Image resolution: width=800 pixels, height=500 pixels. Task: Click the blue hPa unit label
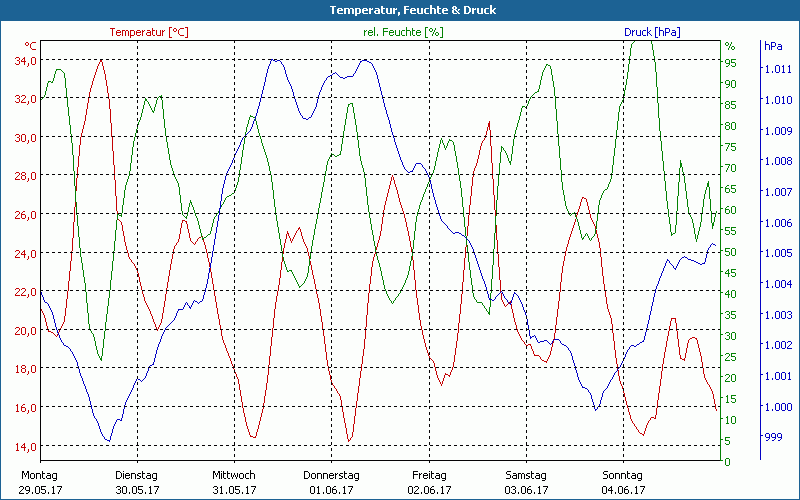(774, 46)
